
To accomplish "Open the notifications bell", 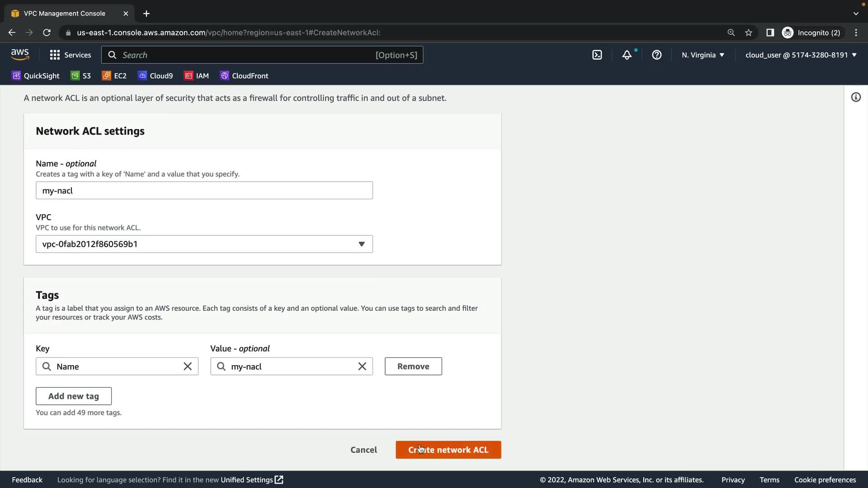I will (x=627, y=55).
